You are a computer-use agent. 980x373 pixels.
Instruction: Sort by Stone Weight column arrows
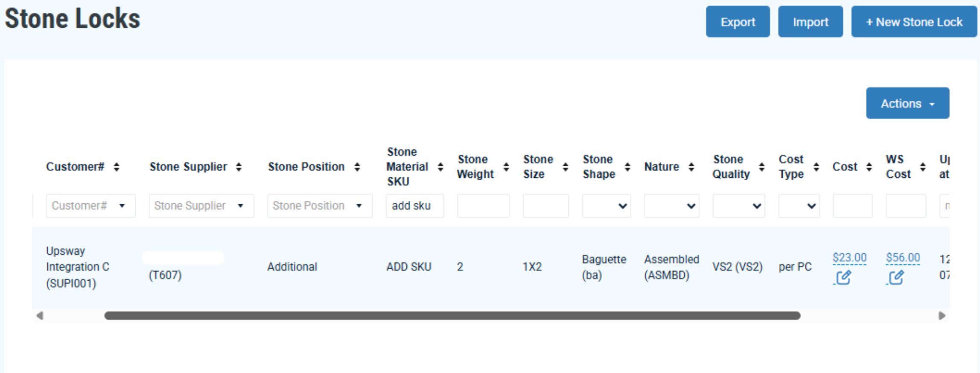[506, 167]
